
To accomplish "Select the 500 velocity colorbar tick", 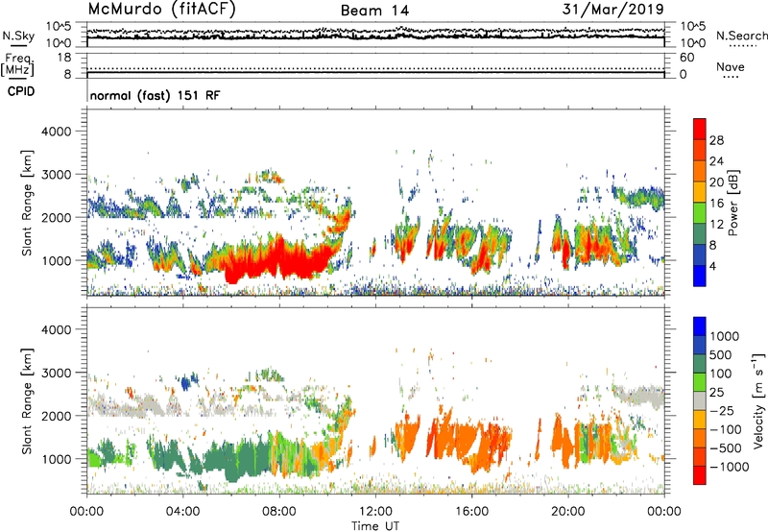I will pos(721,355).
